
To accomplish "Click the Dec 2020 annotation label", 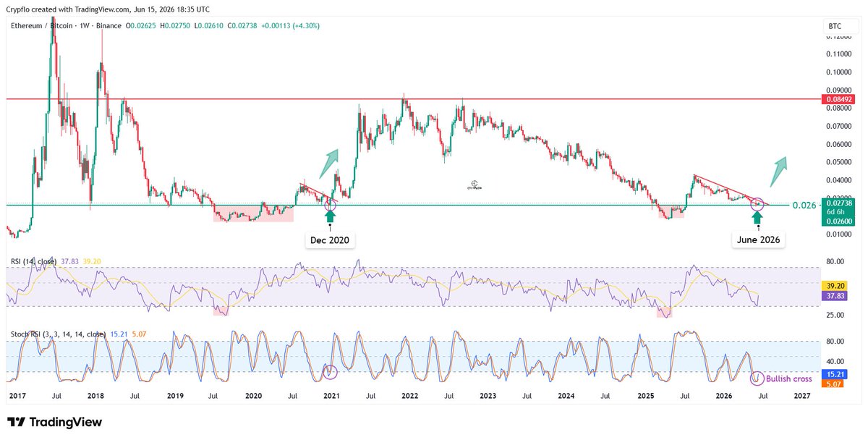I will pyautogui.click(x=331, y=240).
